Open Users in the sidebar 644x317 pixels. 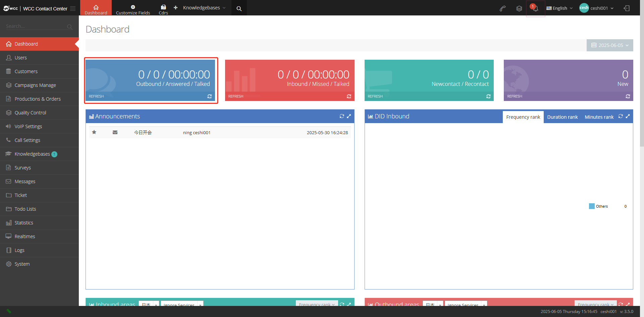coord(39,58)
